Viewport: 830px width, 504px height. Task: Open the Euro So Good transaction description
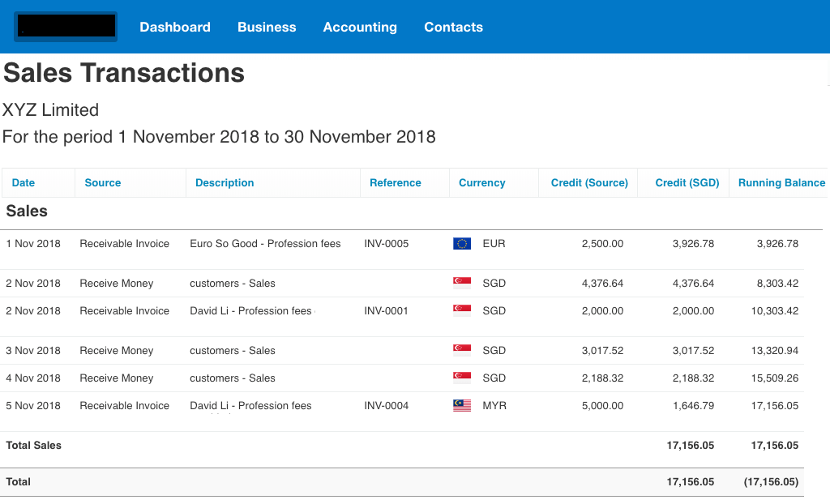[x=265, y=243]
